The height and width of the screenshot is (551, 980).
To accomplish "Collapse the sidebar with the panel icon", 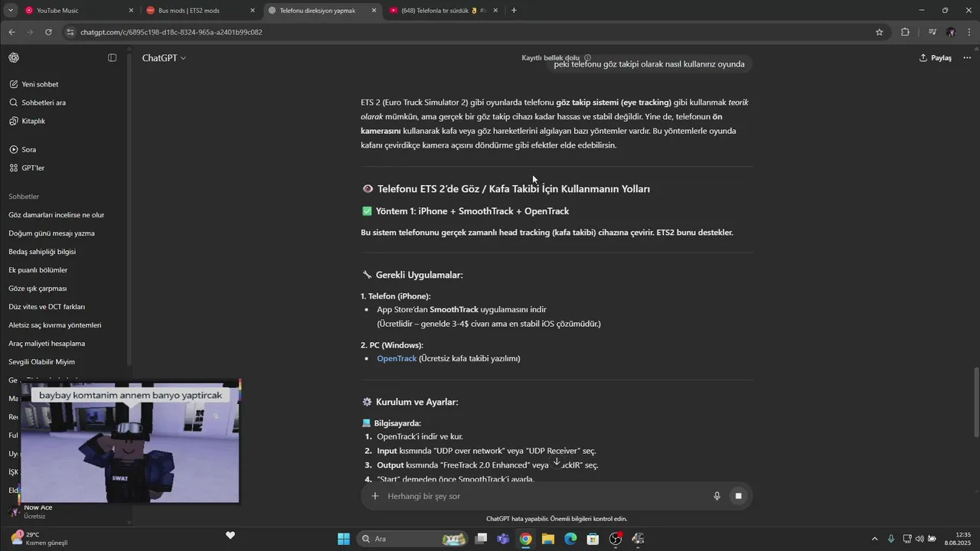I will click(112, 58).
